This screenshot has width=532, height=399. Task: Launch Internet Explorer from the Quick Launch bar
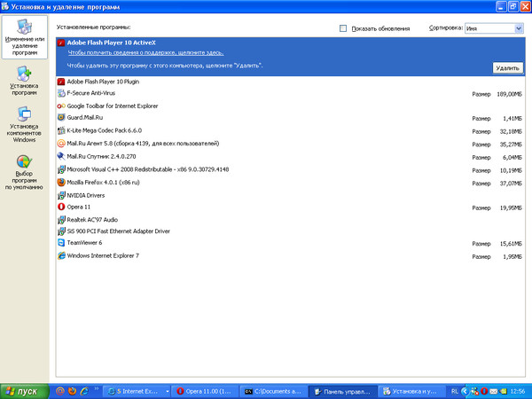click(84, 391)
